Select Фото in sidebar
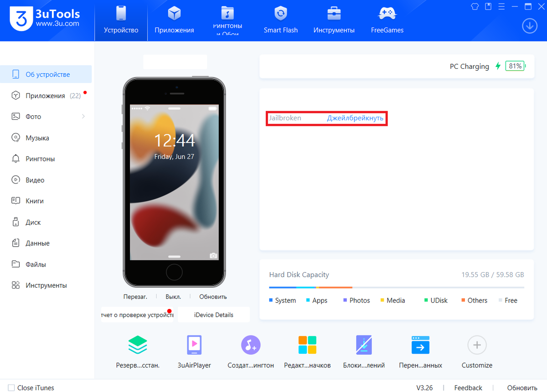This screenshot has height=392, width=547. click(46, 117)
